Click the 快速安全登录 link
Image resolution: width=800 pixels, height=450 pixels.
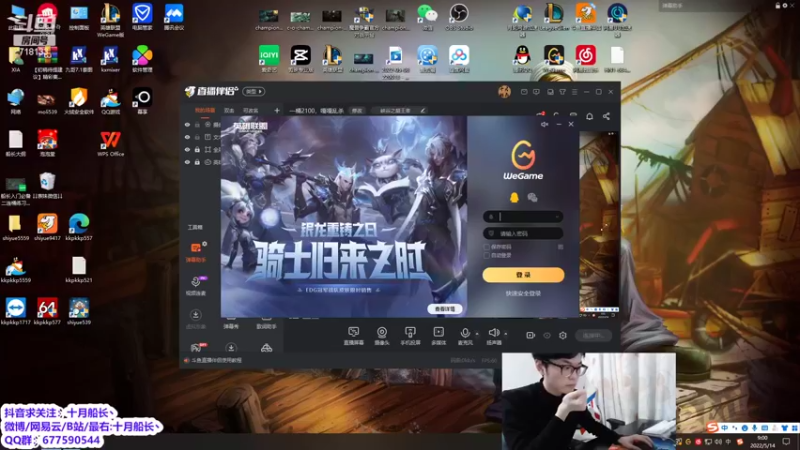(x=523, y=294)
